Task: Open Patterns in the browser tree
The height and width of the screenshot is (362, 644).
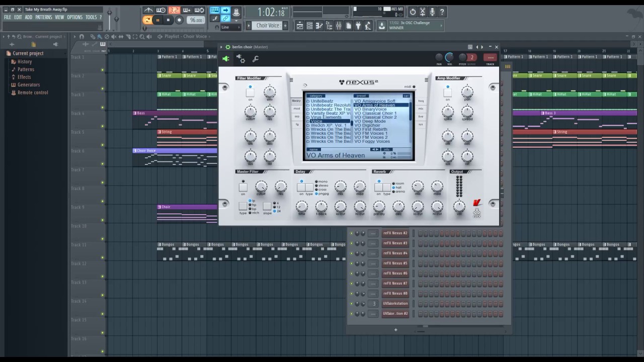Action: 26,69
